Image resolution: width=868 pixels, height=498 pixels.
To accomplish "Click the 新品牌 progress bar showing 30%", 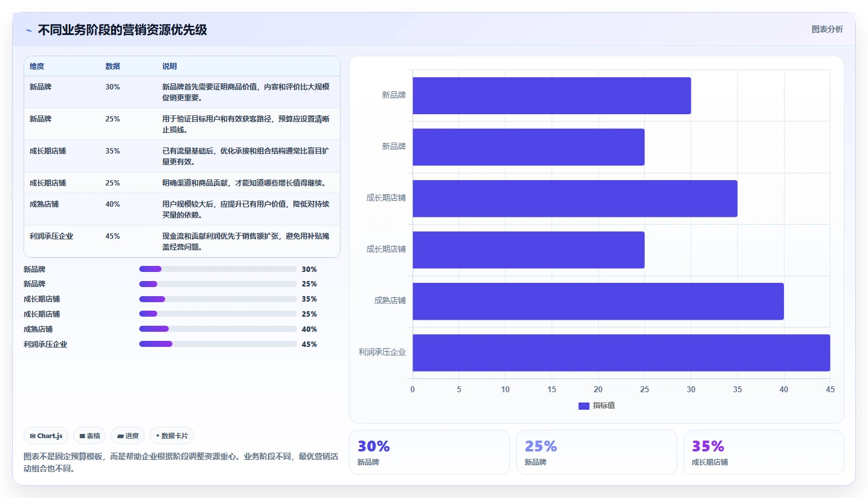I will [218, 269].
